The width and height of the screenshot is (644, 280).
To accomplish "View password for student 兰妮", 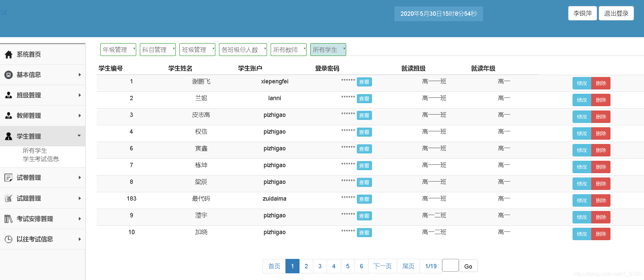I will pyautogui.click(x=364, y=99).
